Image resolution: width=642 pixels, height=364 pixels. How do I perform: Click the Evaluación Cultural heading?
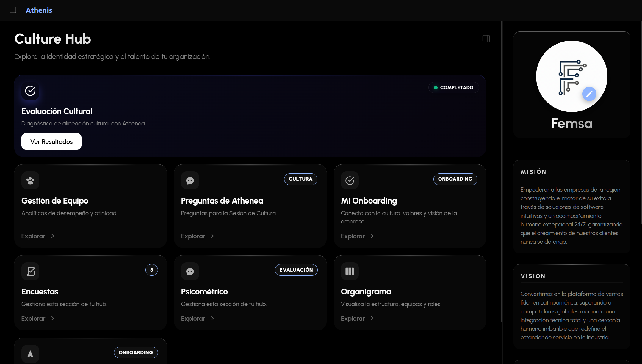57,111
